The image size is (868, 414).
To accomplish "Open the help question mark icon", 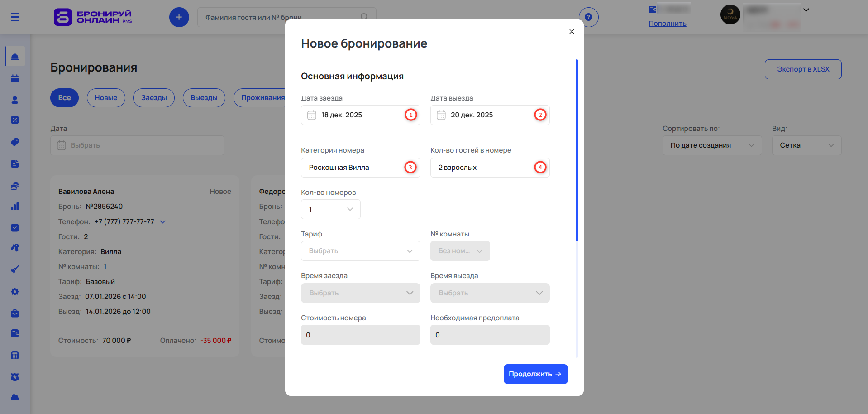I will [588, 17].
